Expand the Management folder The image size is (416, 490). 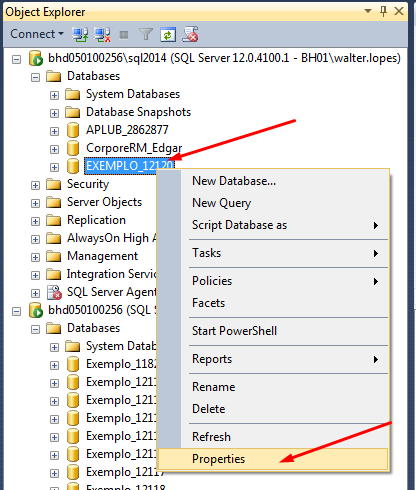coord(35,258)
